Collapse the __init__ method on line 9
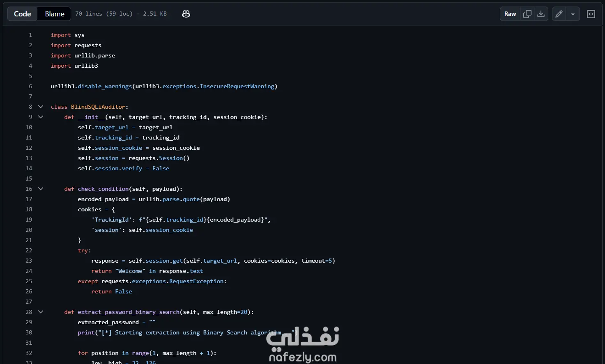Viewport: 605px width, 364px height. (x=41, y=117)
